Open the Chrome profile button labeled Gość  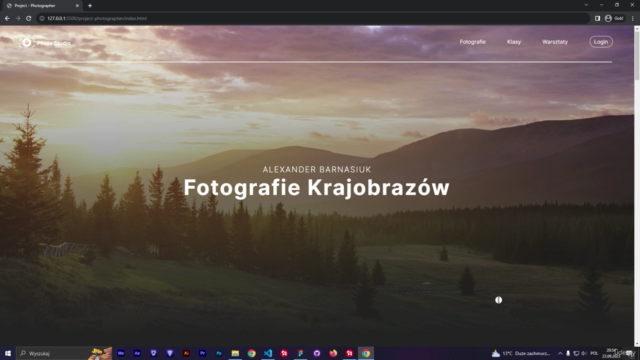(615, 18)
